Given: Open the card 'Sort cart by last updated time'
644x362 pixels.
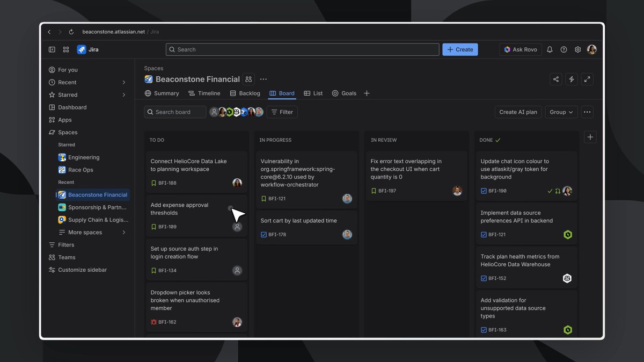Looking at the screenshot, I should [306, 228].
